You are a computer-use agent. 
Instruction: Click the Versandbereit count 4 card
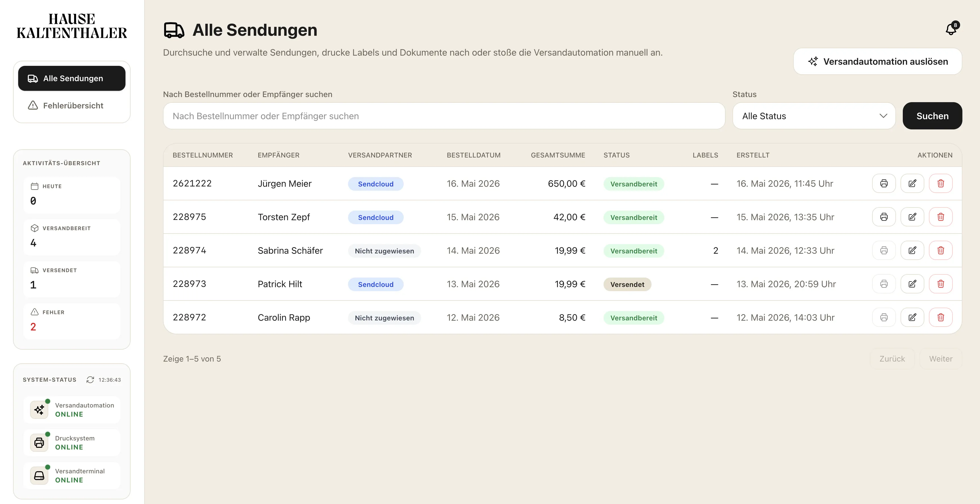(x=72, y=237)
